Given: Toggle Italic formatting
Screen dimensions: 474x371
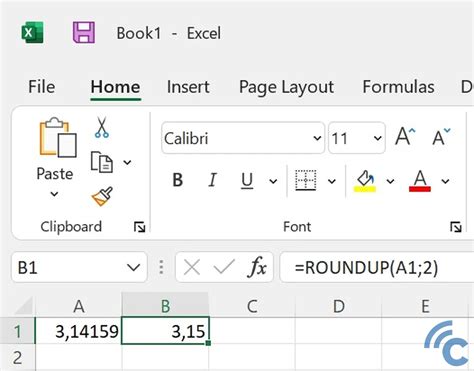Looking at the screenshot, I should pos(212,180).
